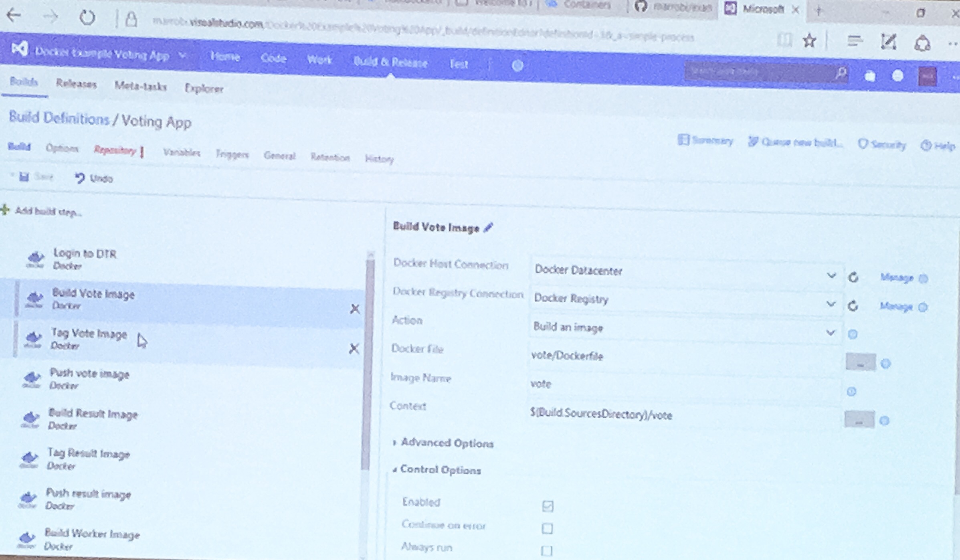Add page to favorites with the star icon
The height and width of the screenshot is (560, 960).
tap(809, 40)
